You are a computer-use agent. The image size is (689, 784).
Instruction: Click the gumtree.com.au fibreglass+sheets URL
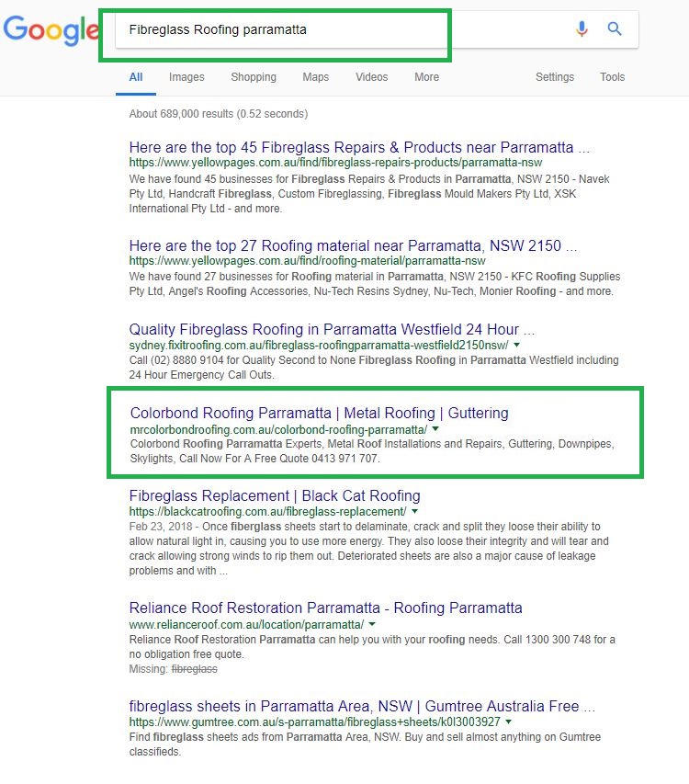pos(315,722)
